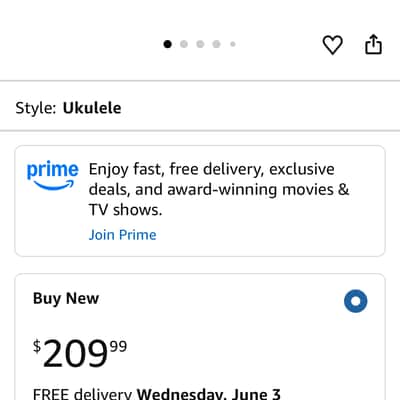The image size is (400, 400).
Task: Select the first active image dot
Action: click(167, 44)
